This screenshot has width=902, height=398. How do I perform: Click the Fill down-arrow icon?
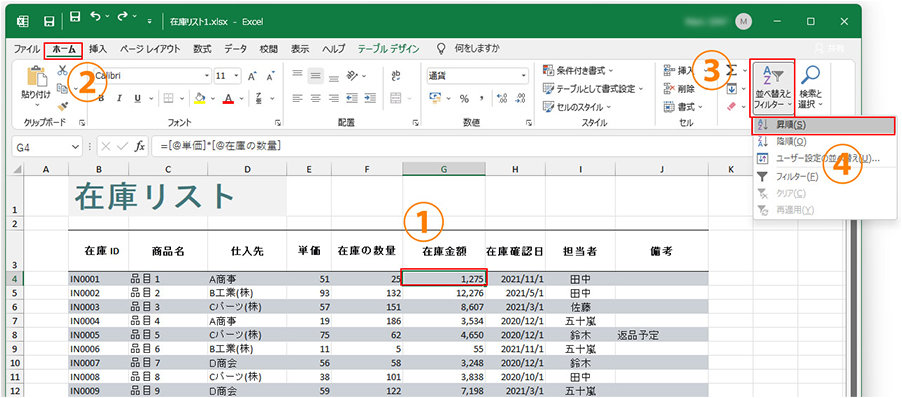[x=732, y=89]
